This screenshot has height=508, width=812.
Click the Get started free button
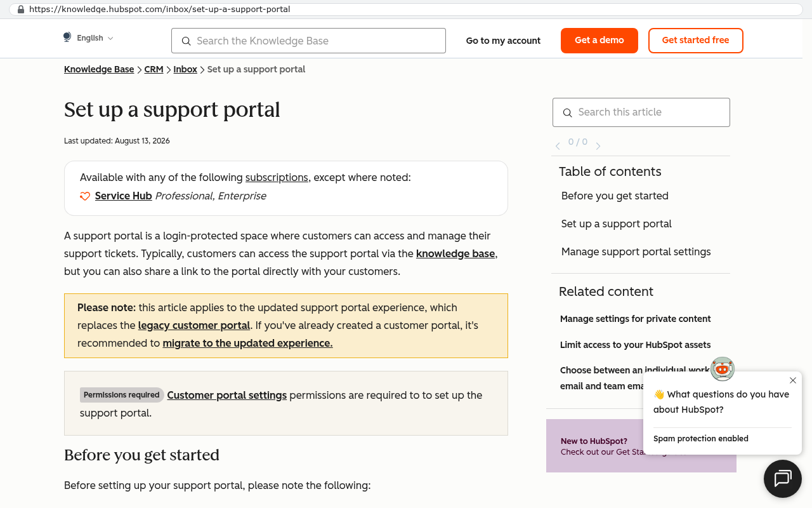pyautogui.click(x=695, y=41)
